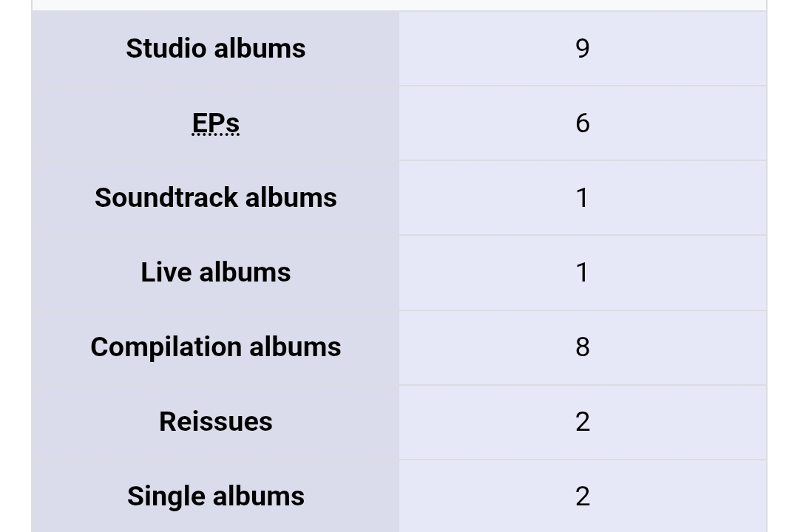789x532 pixels.
Task: Select the Soundtrack albums label
Action: [215, 198]
